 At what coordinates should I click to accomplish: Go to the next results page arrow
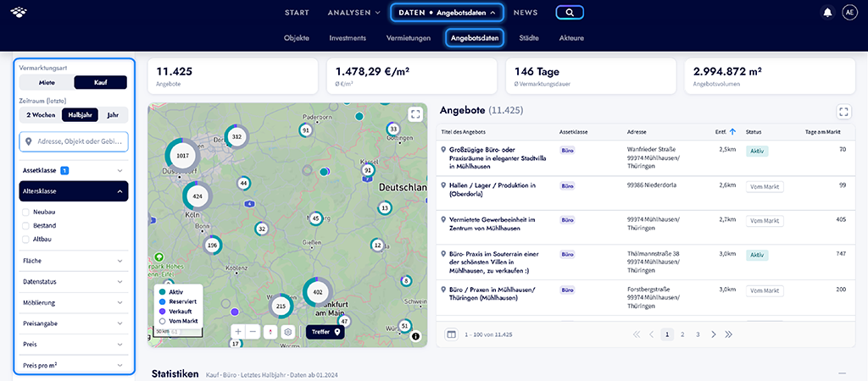pos(714,334)
